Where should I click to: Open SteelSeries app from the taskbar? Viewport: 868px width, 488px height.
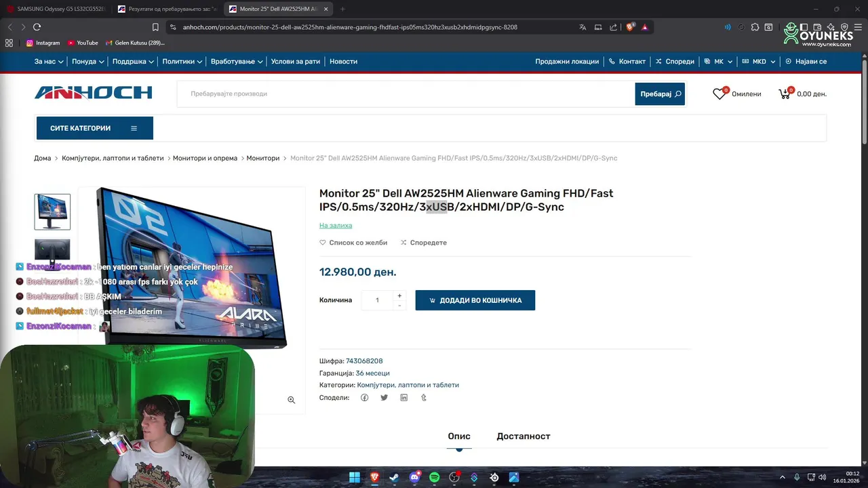(x=494, y=477)
